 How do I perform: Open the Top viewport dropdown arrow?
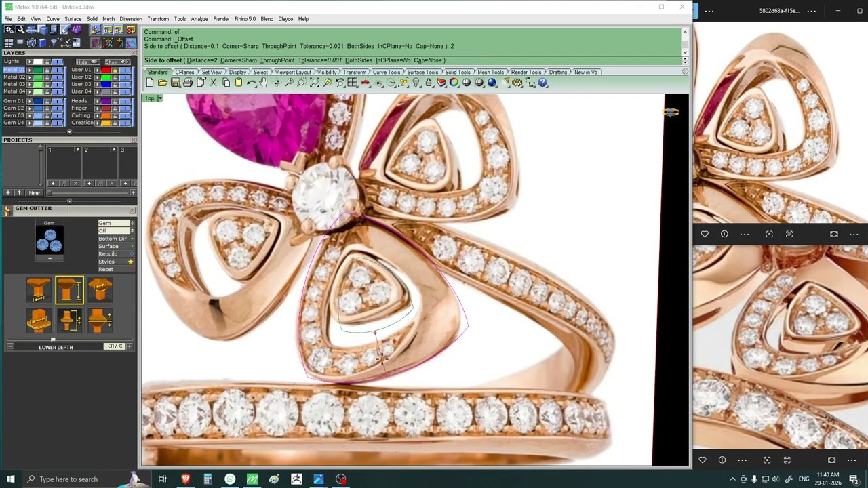coord(159,98)
